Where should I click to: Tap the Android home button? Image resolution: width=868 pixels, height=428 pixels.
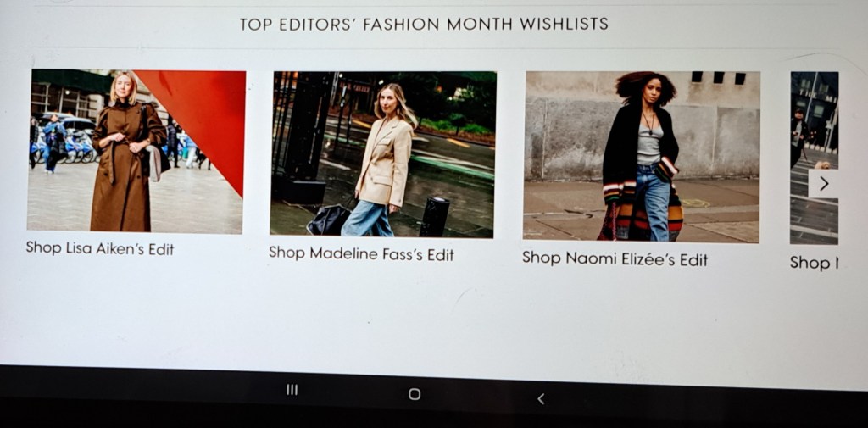tap(415, 393)
